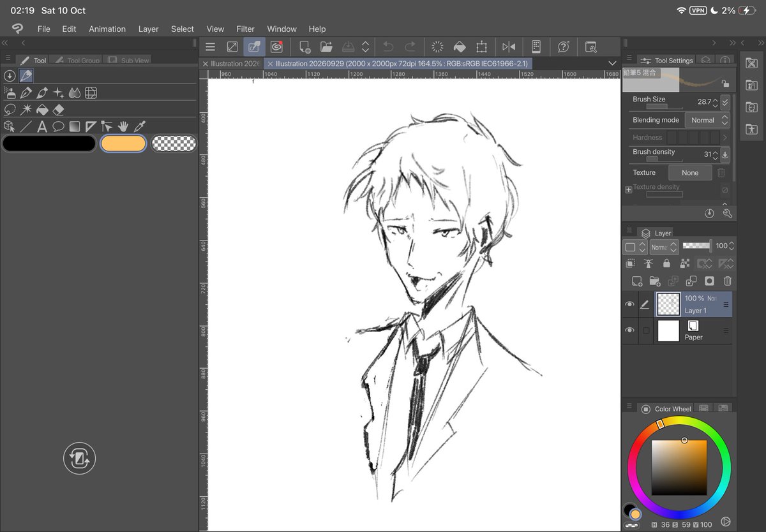
Task: Expand the open canvases list chevron
Action: coord(613,63)
